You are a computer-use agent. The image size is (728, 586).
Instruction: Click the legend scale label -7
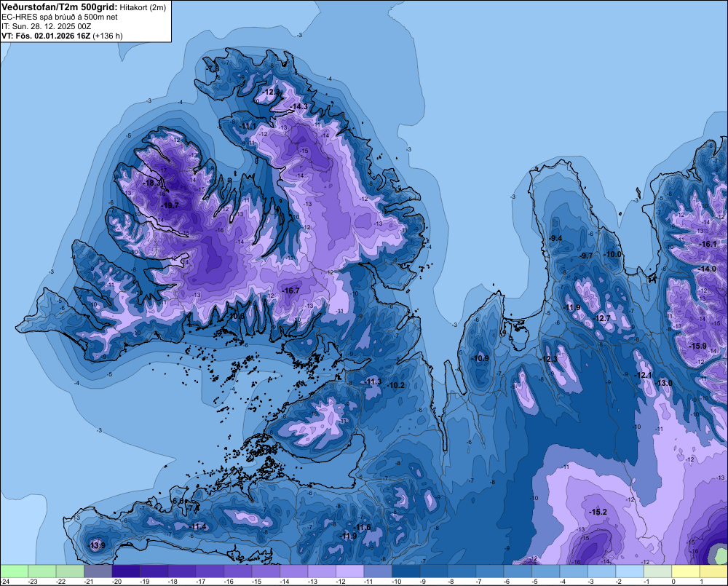(479, 582)
